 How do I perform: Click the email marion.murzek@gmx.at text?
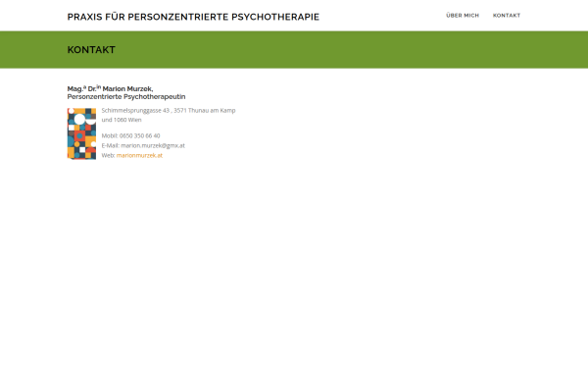(x=153, y=145)
